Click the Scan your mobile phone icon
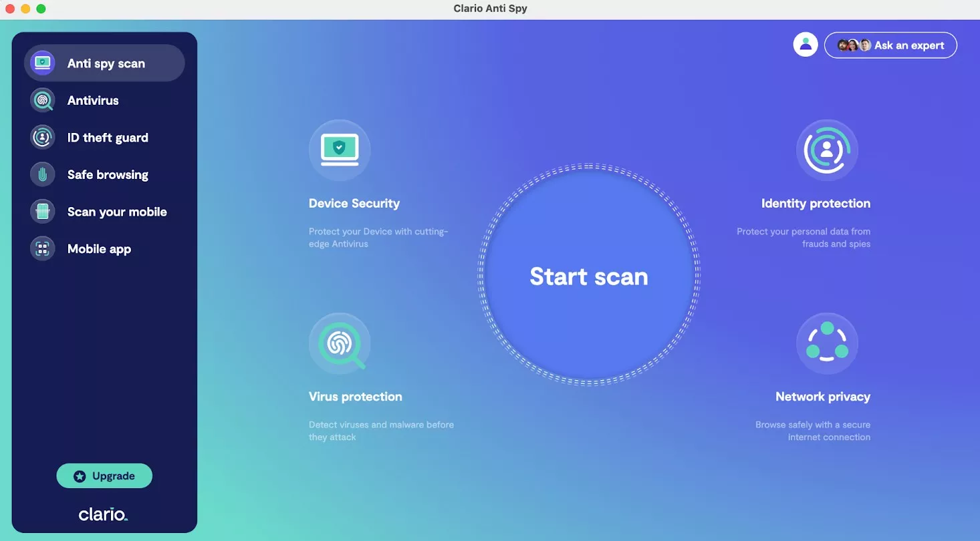 [x=43, y=212]
